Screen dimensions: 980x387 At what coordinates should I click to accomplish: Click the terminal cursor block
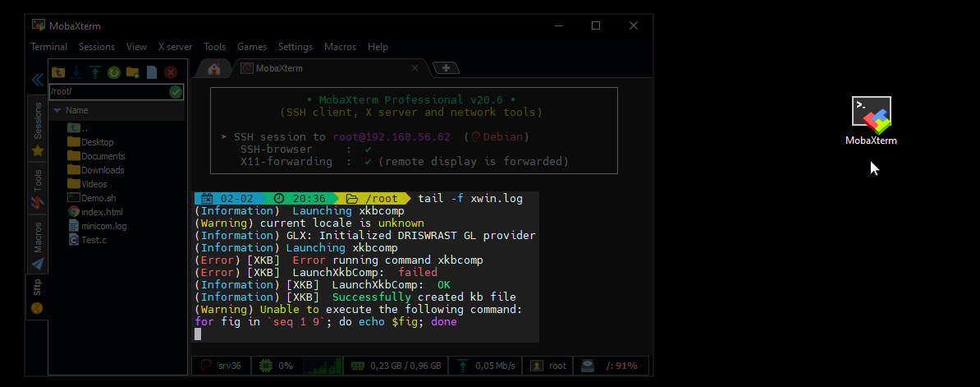[x=198, y=334]
